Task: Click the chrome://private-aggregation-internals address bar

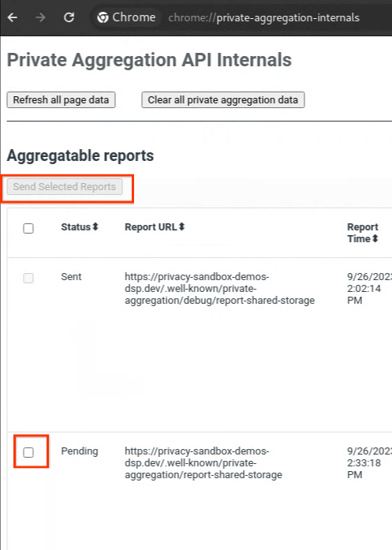Action: click(x=263, y=17)
